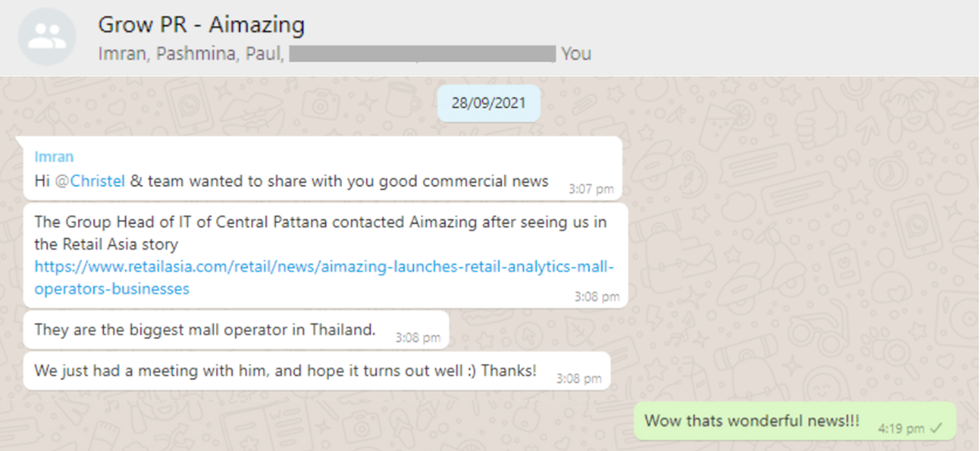
Task: Open the retailasia.com article link
Action: (x=324, y=277)
